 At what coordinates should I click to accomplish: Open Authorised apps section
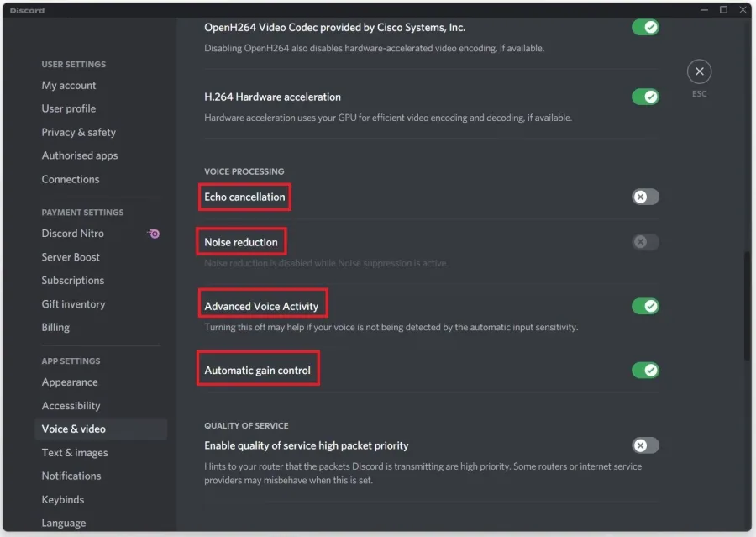coord(80,155)
